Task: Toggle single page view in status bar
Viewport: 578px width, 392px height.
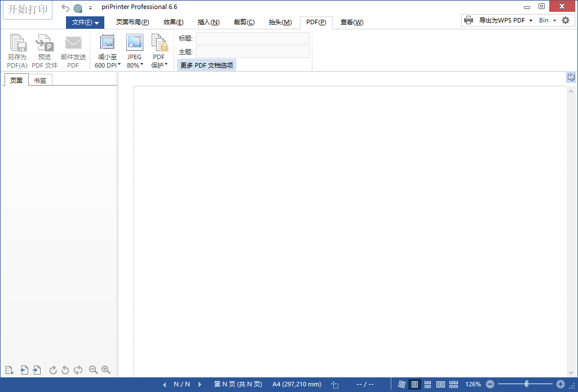Action: (414, 384)
